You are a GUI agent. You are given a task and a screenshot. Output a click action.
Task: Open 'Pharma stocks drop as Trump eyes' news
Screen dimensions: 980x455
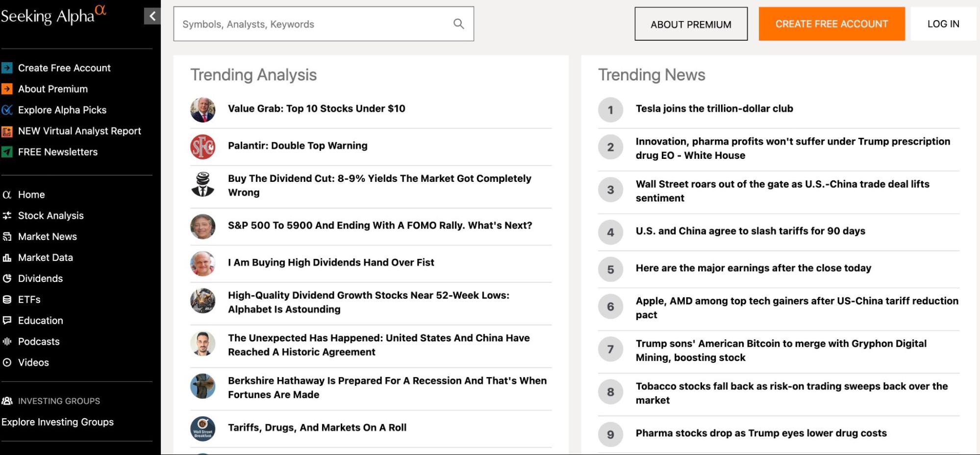pos(761,433)
